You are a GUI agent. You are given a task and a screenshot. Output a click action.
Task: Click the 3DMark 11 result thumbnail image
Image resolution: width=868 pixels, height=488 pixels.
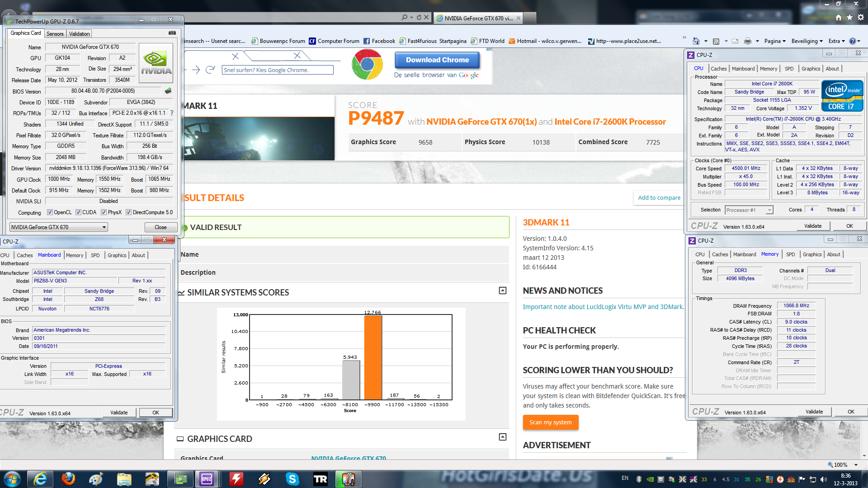click(259, 139)
